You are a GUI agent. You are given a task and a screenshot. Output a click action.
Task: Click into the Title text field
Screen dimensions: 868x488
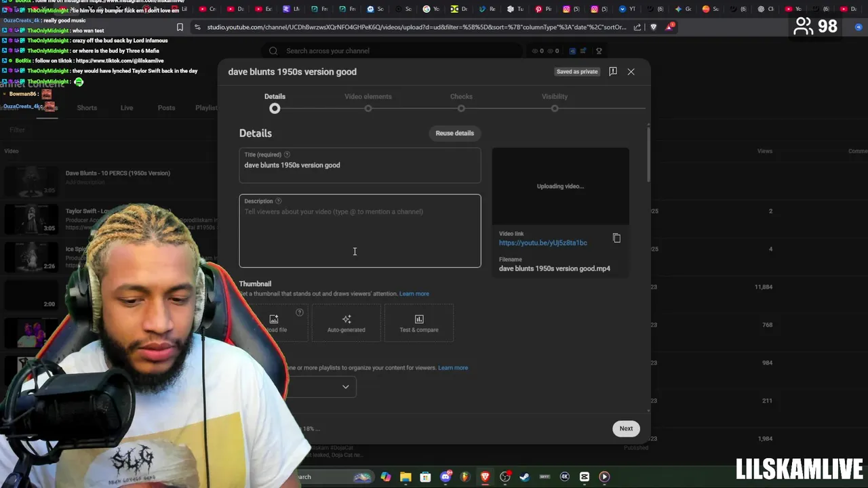[x=360, y=165]
